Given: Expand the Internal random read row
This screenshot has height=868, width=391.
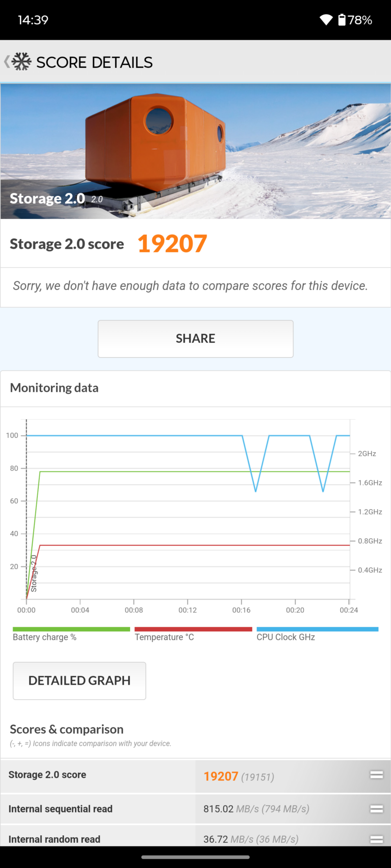Looking at the screenshot, I should [376, 839].
